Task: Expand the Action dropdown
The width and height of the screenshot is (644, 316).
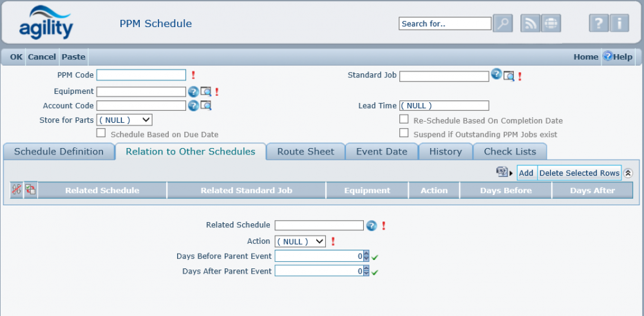Action: [x=300, y=241]
